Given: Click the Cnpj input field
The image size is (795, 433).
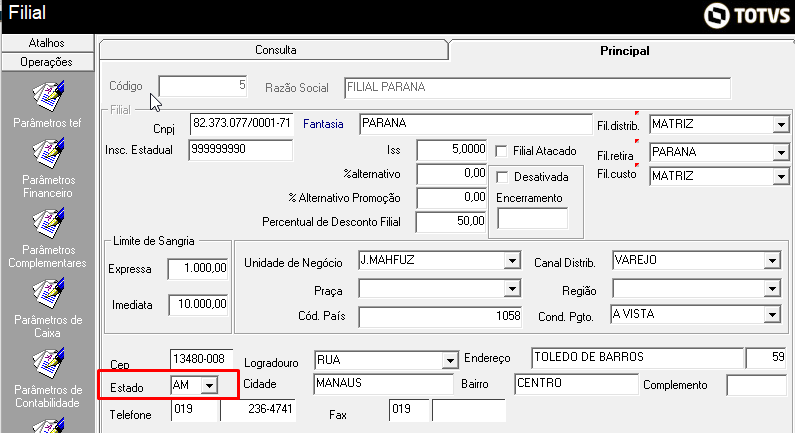Looking at the screenshot, I should coord(241,124).
